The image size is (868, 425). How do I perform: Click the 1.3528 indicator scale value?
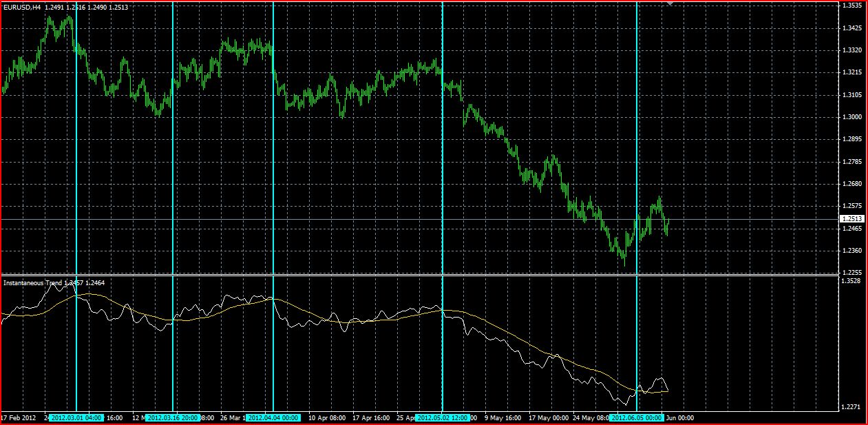point(852,281)
